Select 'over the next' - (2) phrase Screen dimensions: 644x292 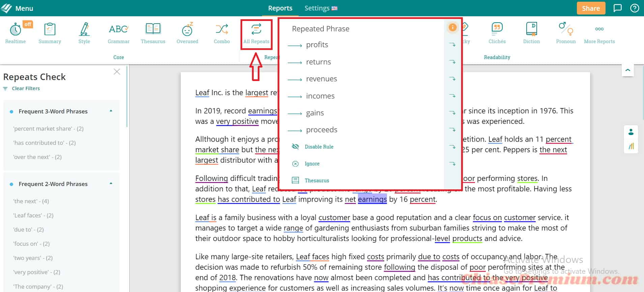tap(37, 157)
